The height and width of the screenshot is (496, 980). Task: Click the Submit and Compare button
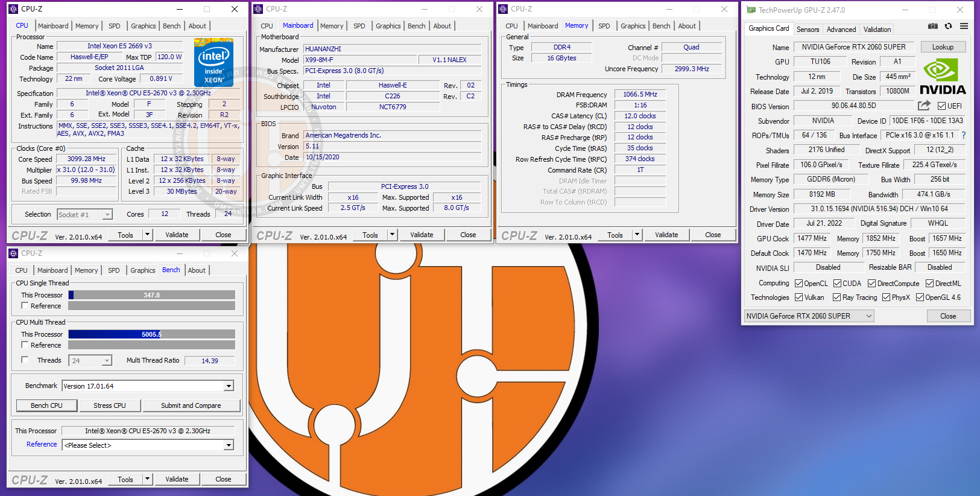coord(191,405)
